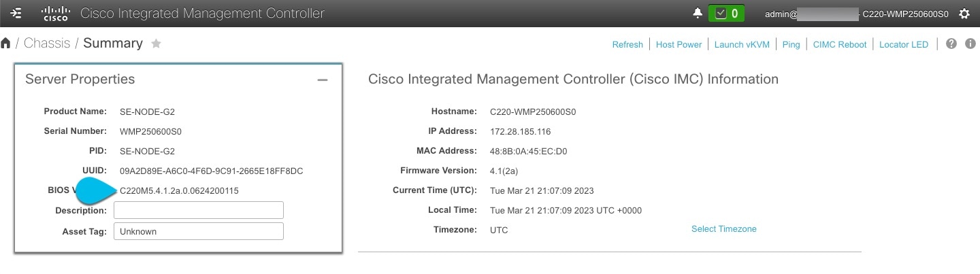Open help question mark icon
980x274 pixels.
[x=951, y=44]
